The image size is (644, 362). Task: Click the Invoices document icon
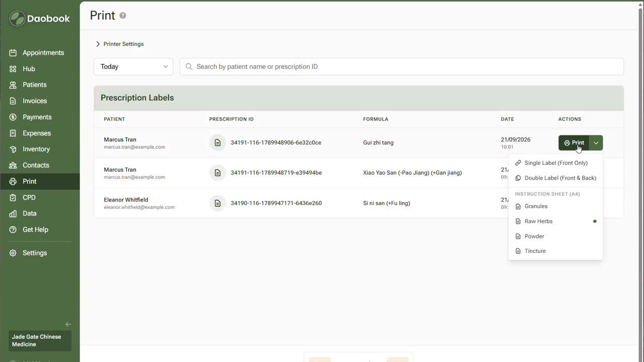(13, 101)
